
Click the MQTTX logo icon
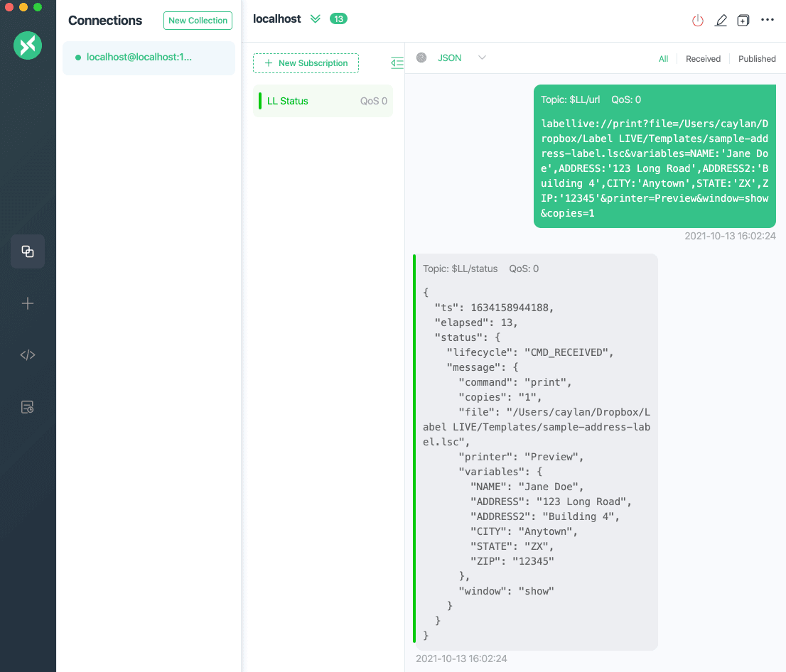(28, 46)
